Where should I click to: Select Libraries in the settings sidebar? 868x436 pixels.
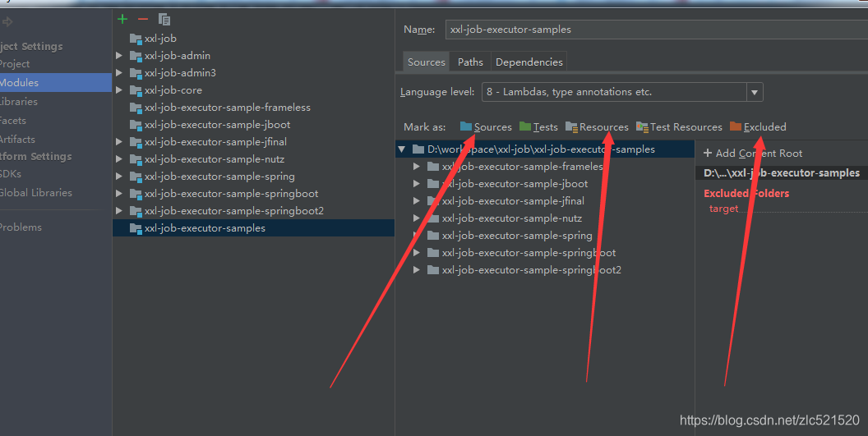(x=19, y=101)
